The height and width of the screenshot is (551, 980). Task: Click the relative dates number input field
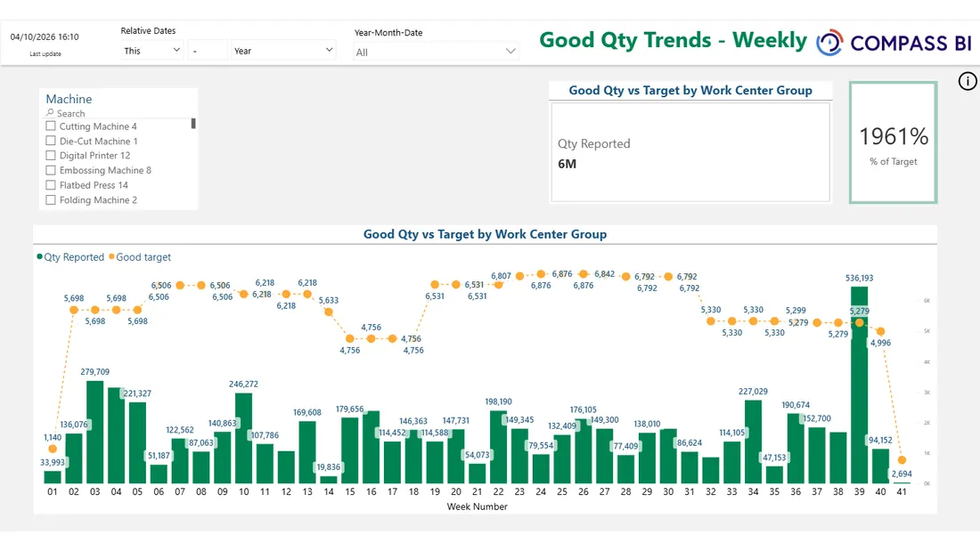[x=208, y=51]
